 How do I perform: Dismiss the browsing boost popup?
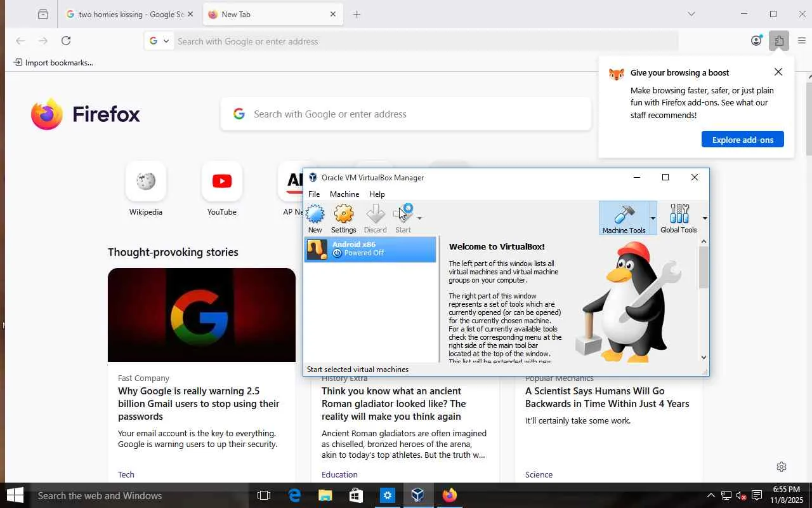(778, 72)
